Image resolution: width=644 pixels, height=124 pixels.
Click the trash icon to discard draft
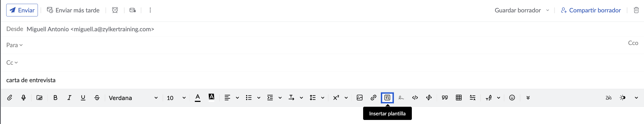point(636,10)
